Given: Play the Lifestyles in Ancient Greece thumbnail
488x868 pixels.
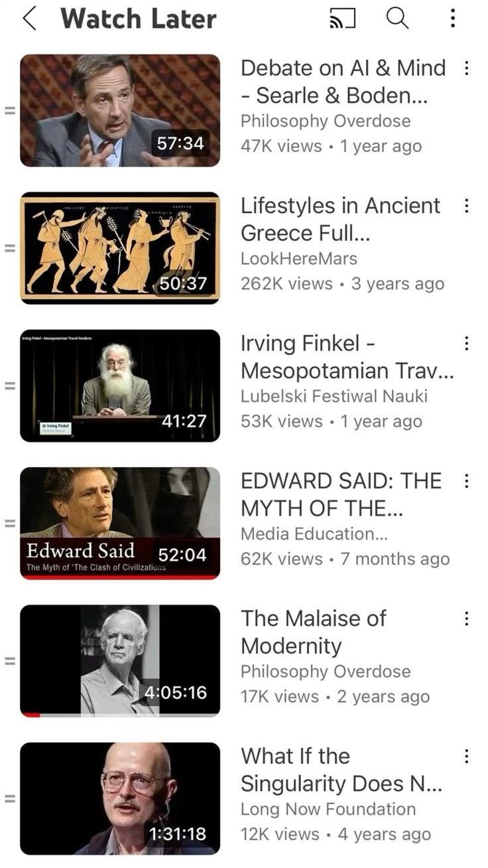Looking at the screenshot, I should (x=120, y=248).
